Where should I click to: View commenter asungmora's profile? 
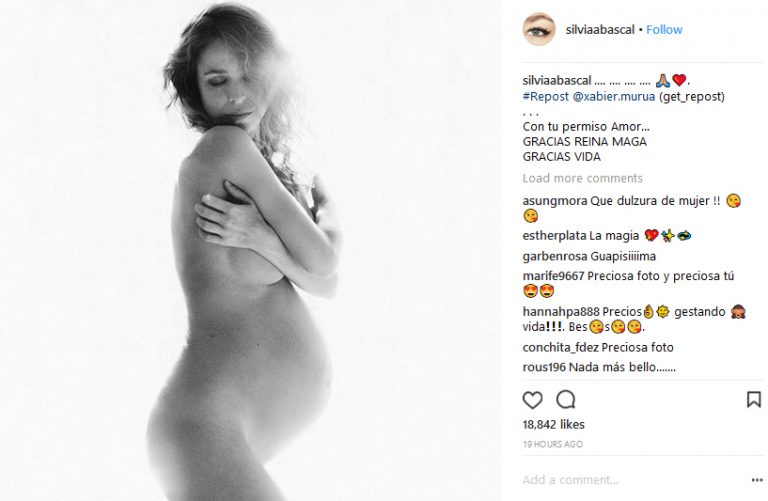click(555, 201)
